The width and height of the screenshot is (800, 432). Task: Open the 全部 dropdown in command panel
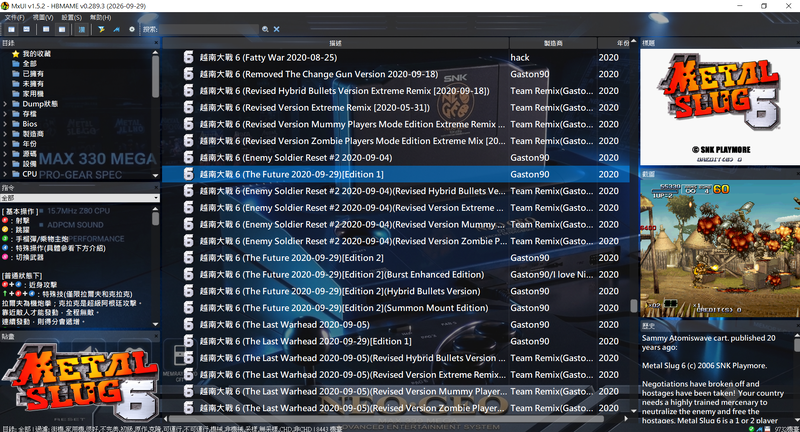(80, 198)
